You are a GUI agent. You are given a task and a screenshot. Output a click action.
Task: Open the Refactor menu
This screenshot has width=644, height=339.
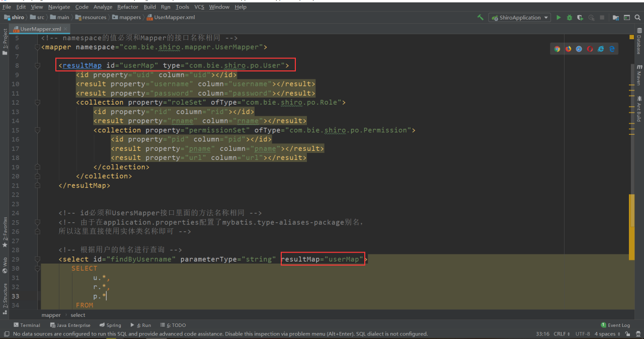128,7
